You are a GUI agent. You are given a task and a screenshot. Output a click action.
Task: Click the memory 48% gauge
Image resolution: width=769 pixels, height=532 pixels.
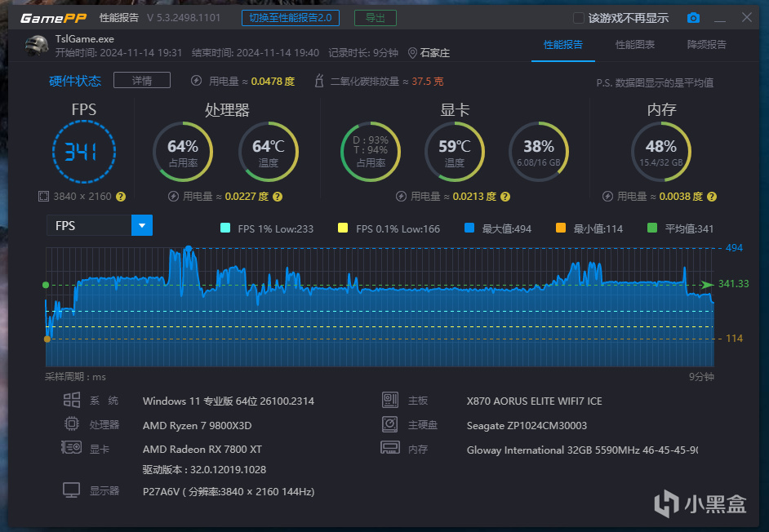pyautogui.click(x=661, y=152)
